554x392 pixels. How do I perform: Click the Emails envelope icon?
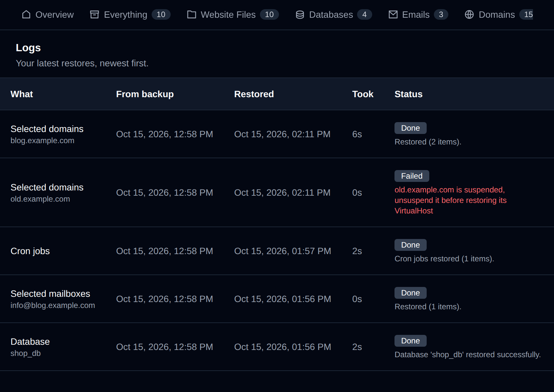393,14
